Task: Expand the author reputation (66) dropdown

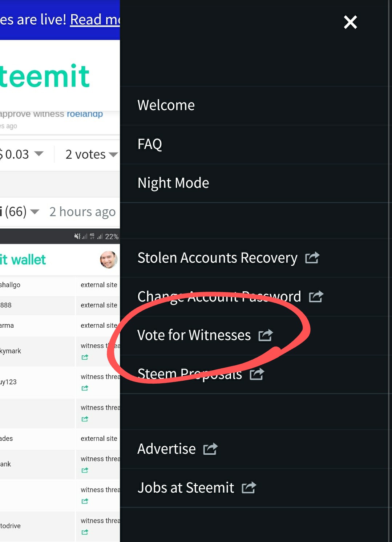Action: pyautogui.click(x=35, y=211)
